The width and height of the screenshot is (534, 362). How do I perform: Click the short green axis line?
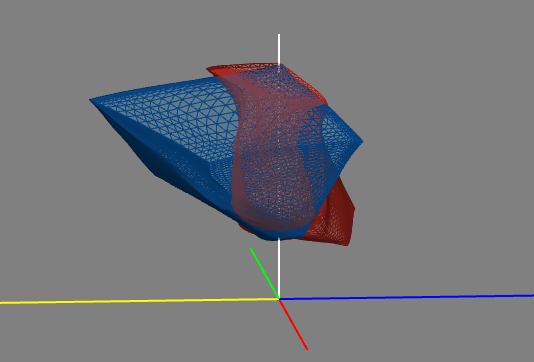pyautogui.click(x=265, y=274)
